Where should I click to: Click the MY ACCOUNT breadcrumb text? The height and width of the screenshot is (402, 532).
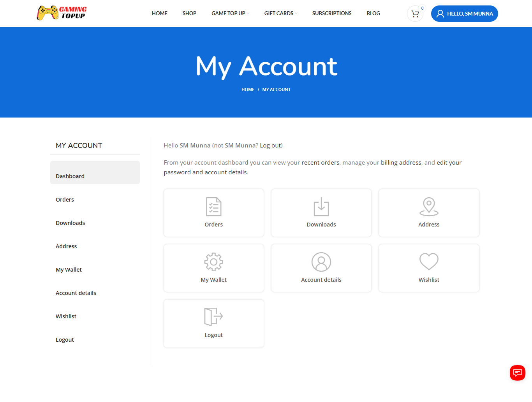coord(277,90)
